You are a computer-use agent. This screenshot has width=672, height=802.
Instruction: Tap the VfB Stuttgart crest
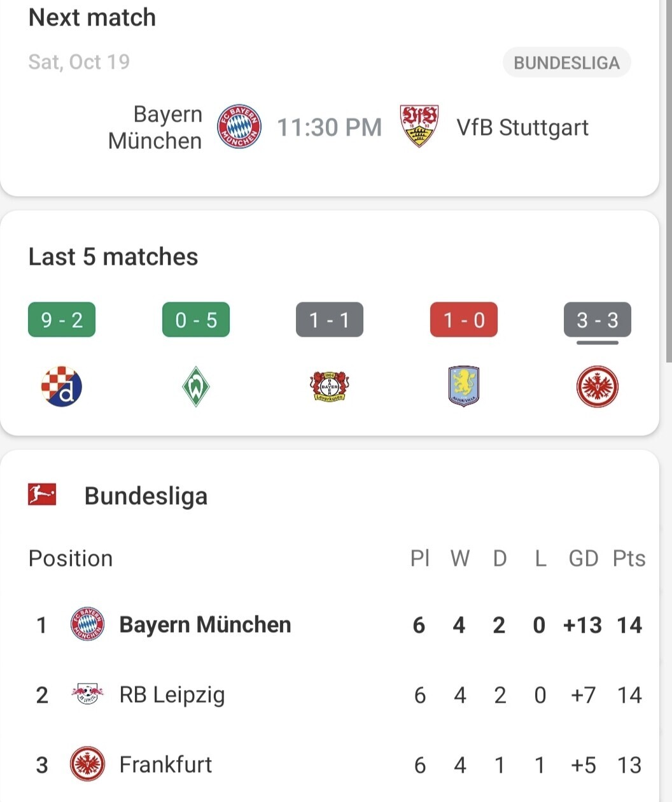coord(419,126)
